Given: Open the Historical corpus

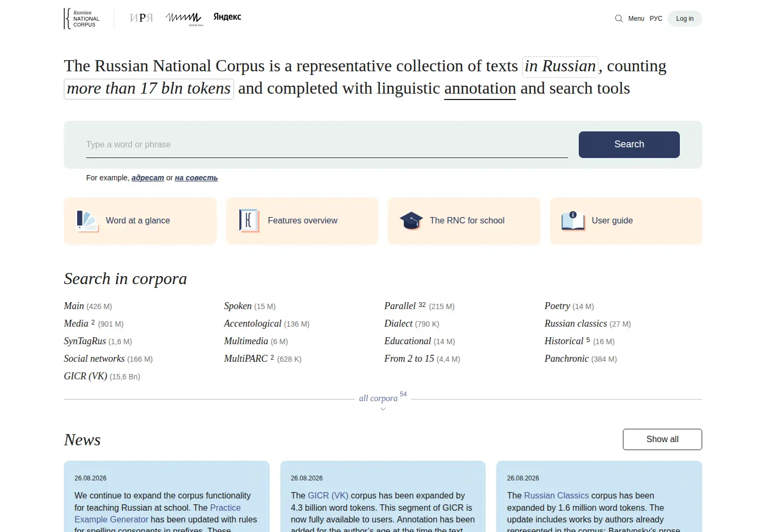Looking at the screenshot, I should click(x=564, y=341).
